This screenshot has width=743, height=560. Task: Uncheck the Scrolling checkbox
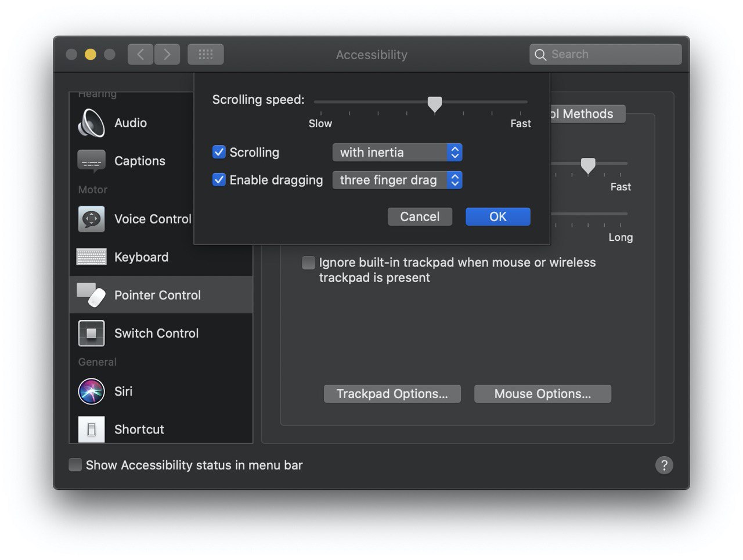(x=219, y=152)
